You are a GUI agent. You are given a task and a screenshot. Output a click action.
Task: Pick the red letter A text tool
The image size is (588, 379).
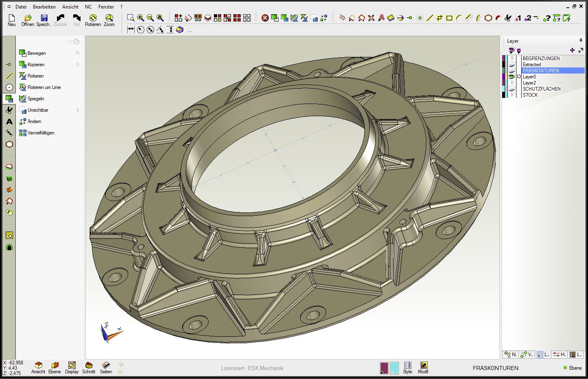tap(381, 18)
